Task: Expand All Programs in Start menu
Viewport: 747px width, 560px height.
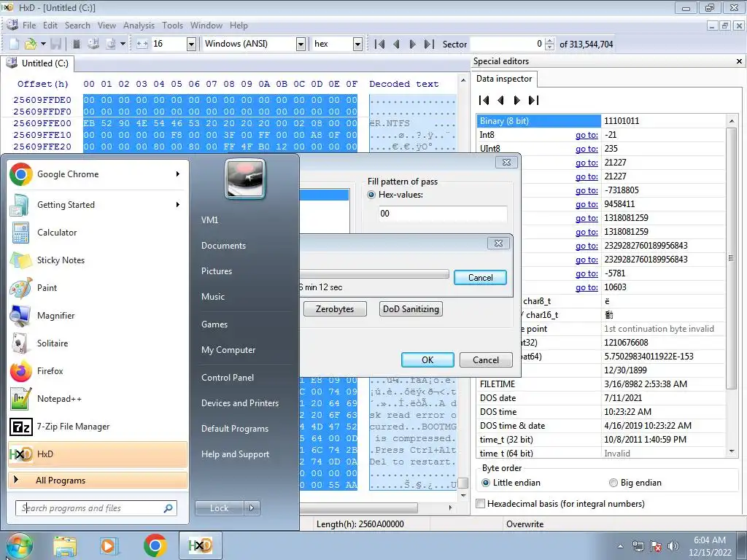Action: tap(98, 481)
